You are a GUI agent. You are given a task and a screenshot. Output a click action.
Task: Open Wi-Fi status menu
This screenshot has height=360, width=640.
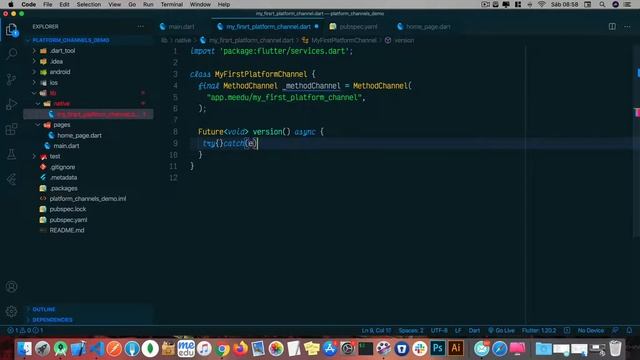[542, 4]
